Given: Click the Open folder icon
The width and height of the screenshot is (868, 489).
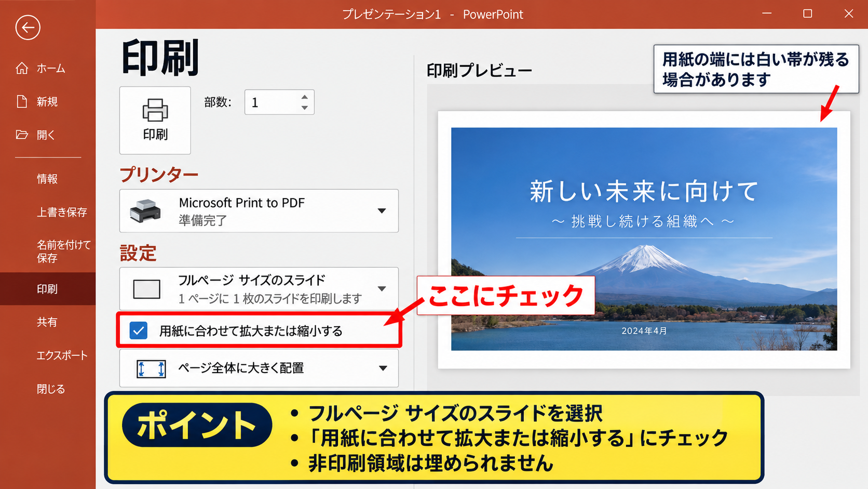Looking at the screenshot, I should [x=22, y=135].
